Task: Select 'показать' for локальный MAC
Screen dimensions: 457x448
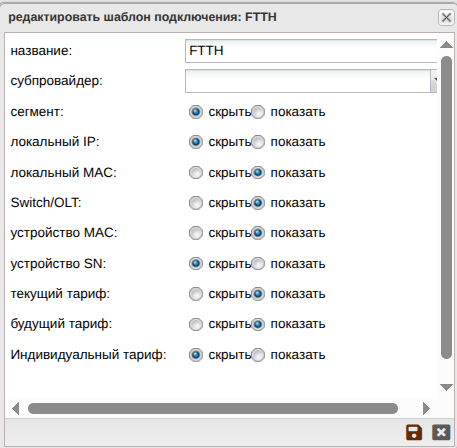Action: pos(258,173)
